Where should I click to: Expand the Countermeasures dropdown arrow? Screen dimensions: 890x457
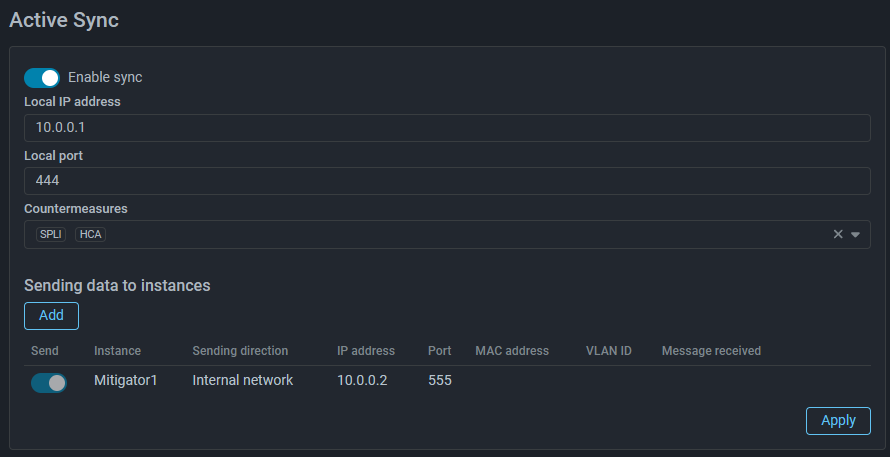click(855, 234)
